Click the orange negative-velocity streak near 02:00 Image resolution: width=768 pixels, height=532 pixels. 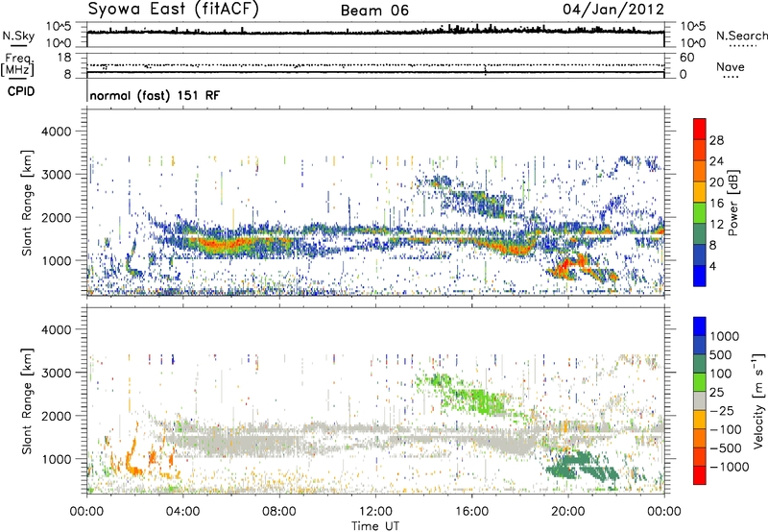pos(132,457)
